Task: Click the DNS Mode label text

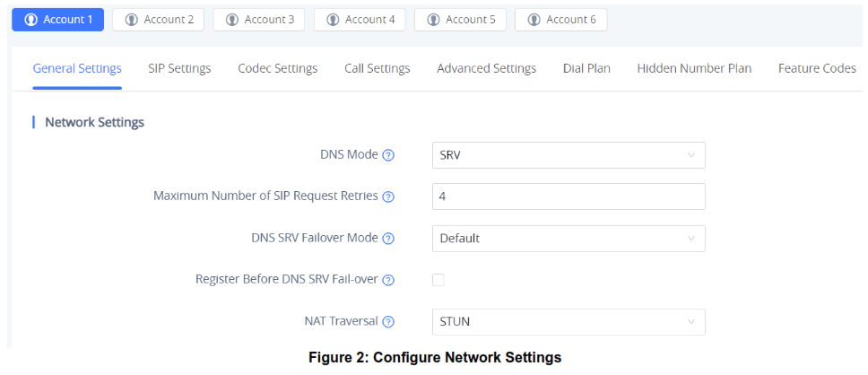Action: 350,155
